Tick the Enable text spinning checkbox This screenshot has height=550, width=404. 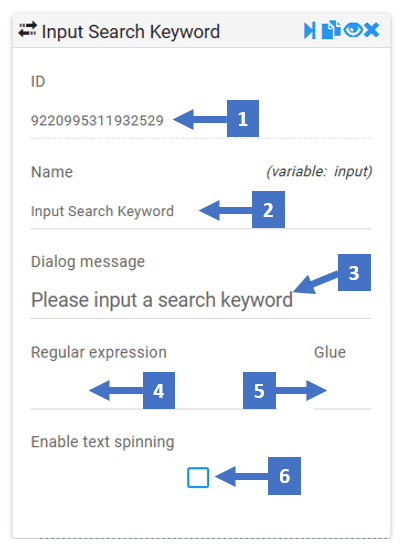point(198,477)
